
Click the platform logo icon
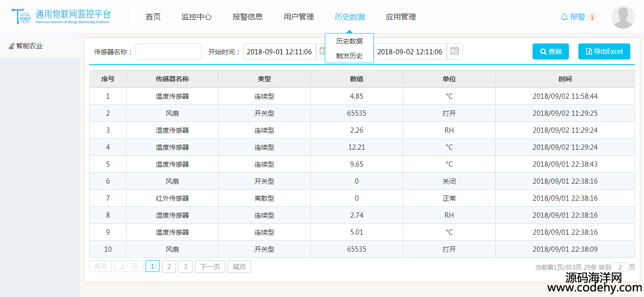pos(22,17)
